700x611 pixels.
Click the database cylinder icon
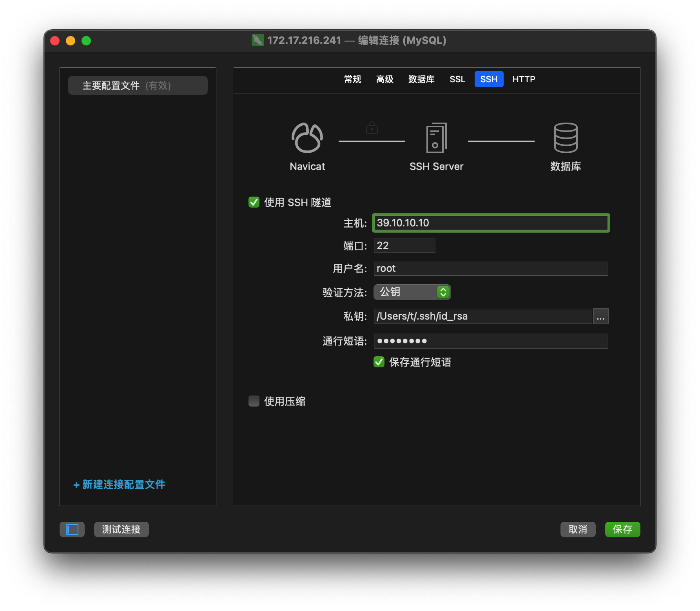pos(566,138)
